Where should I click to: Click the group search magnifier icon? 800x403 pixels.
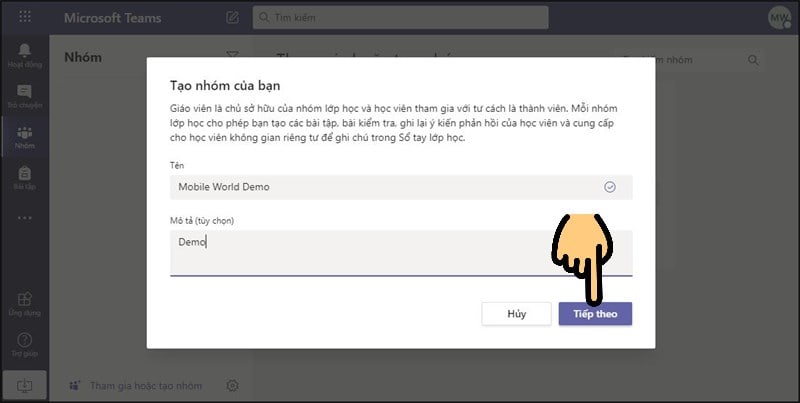(x=753, y=60)
